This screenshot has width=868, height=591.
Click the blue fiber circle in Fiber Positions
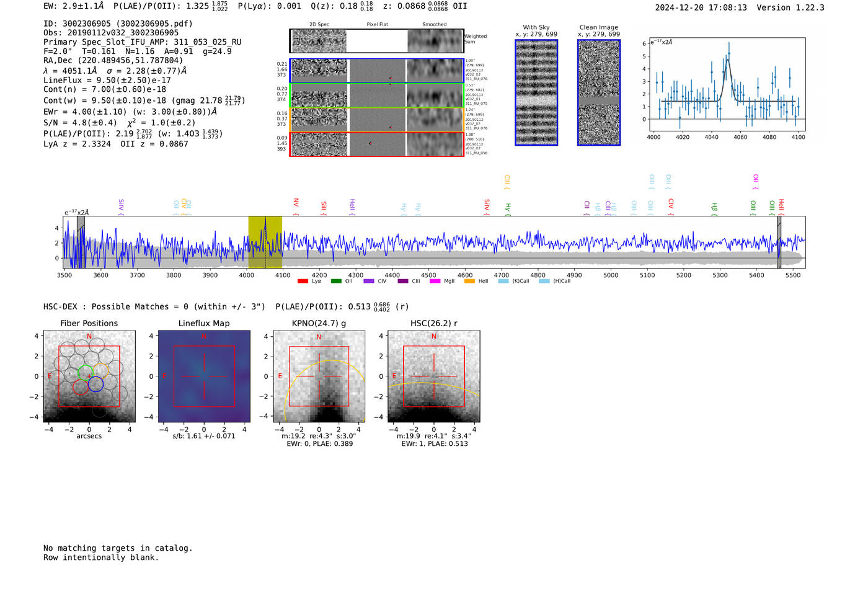coord(95,384)
